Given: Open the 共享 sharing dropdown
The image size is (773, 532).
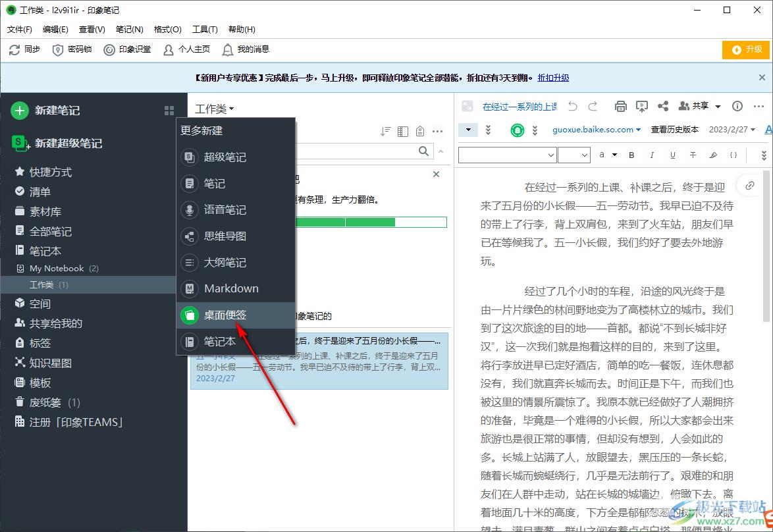Looking at the screenshot, I should pyautogui.click(x=699, y=106).
